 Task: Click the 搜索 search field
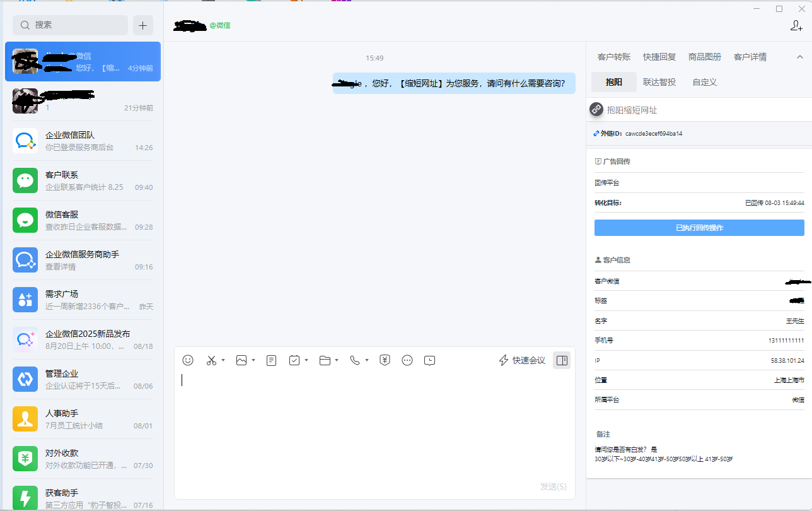[x=71, y=25]
